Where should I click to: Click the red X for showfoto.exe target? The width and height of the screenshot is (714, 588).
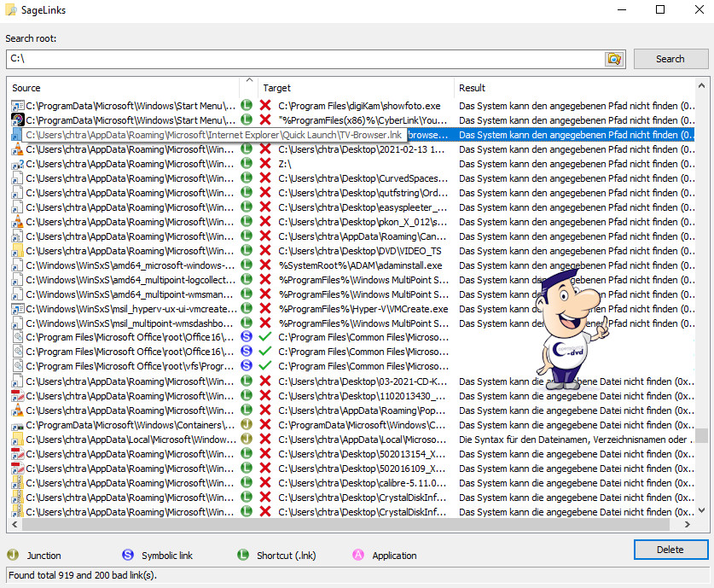265,106
